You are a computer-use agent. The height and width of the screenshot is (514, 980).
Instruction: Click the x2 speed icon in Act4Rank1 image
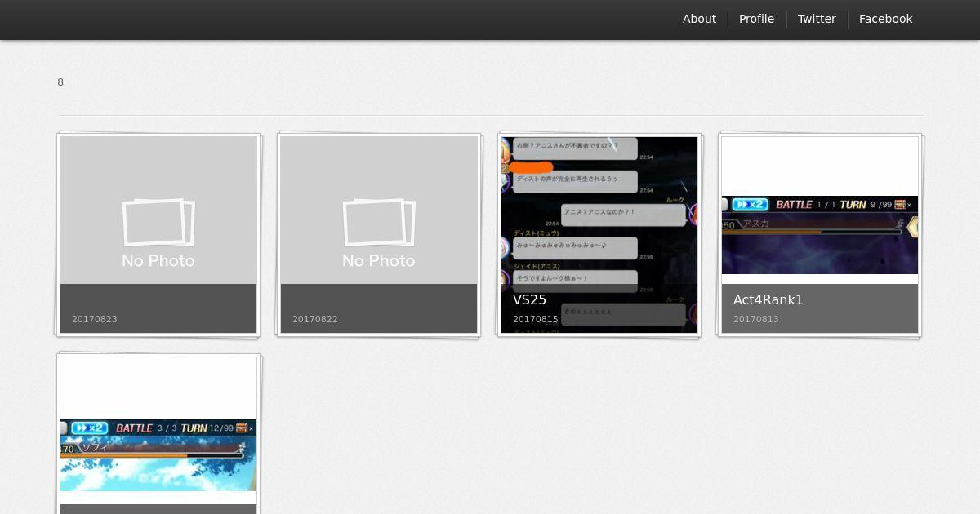[x=750, y=204]
